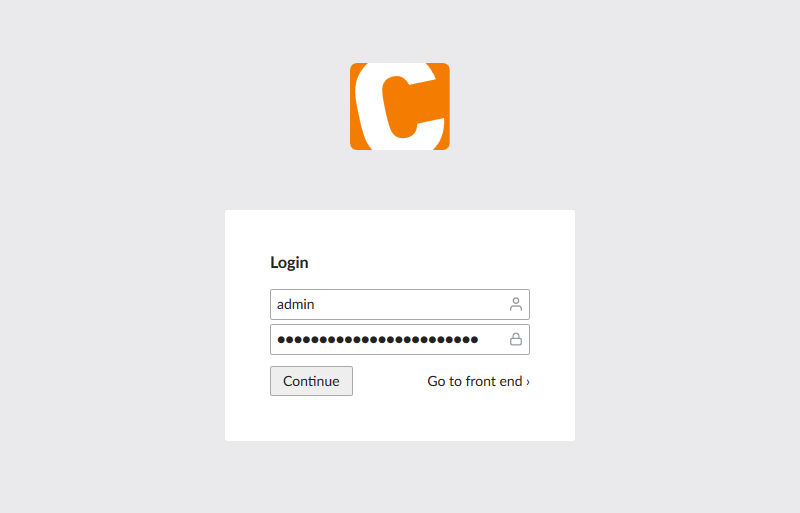Focus the username field containing admin
Image resolution: width=800 pixels, height=513 pixels.
399,304
